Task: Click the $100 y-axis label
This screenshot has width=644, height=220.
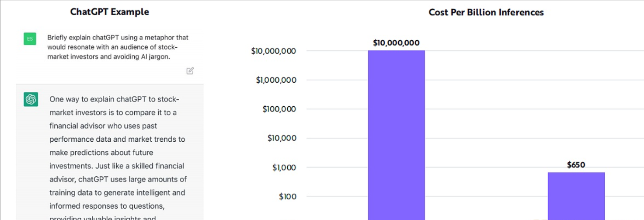Action: [287, 196]
